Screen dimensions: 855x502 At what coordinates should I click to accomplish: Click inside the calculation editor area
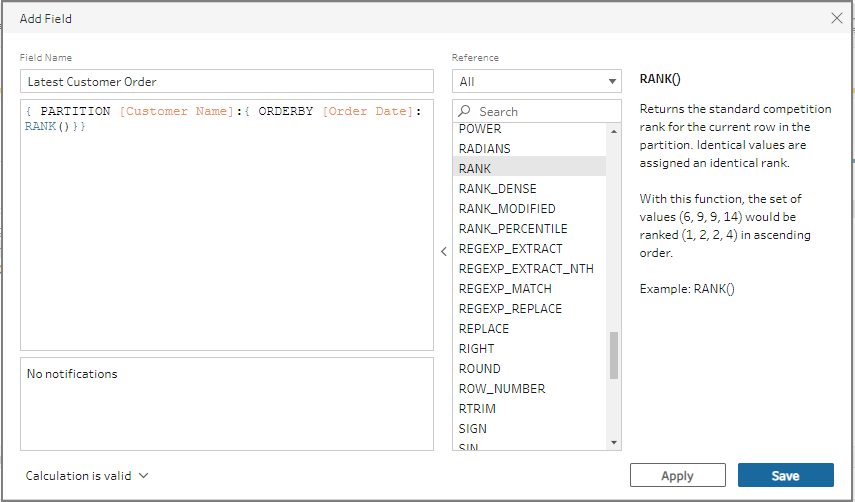tap(227, 225)
